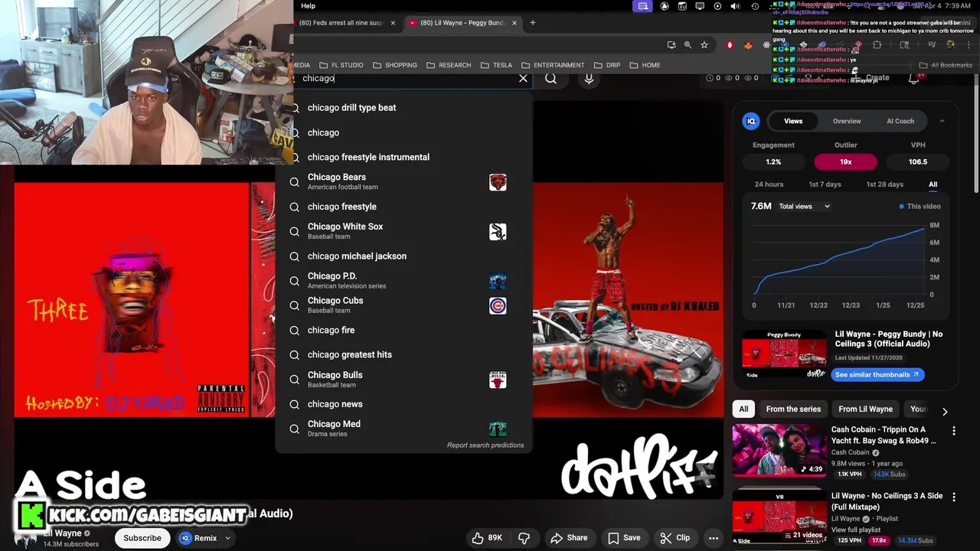980x551 pixels.
Task: Open the ENTERTAINMENT bookmarks folder
Action: [x=553, y=65]
